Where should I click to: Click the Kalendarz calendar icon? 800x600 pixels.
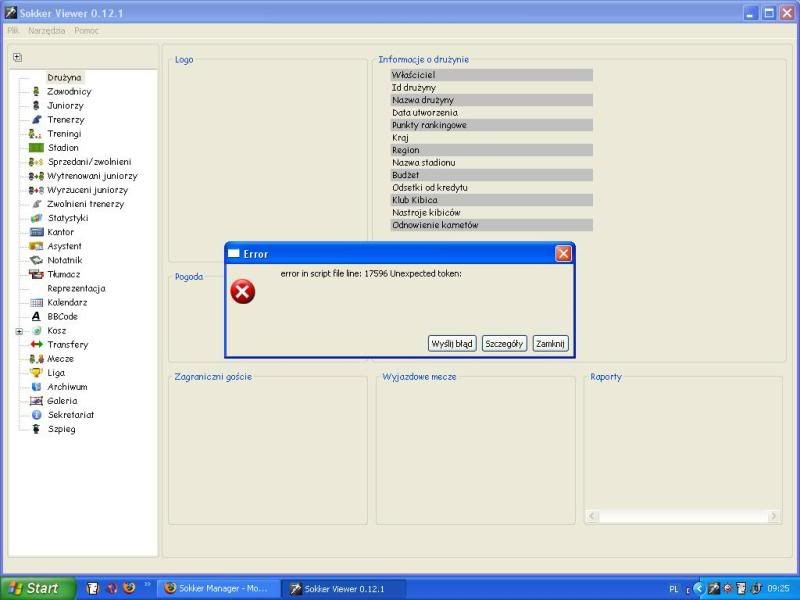click(x=37, y=303)
